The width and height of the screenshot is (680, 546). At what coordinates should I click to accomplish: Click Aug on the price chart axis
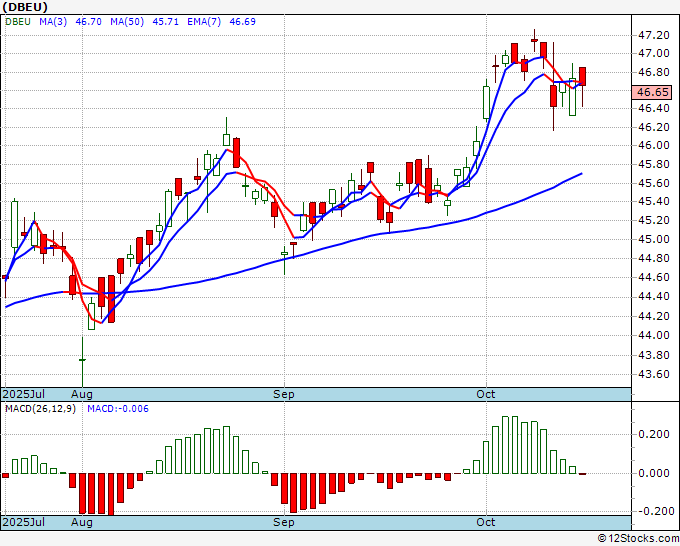tap(82, 394)
